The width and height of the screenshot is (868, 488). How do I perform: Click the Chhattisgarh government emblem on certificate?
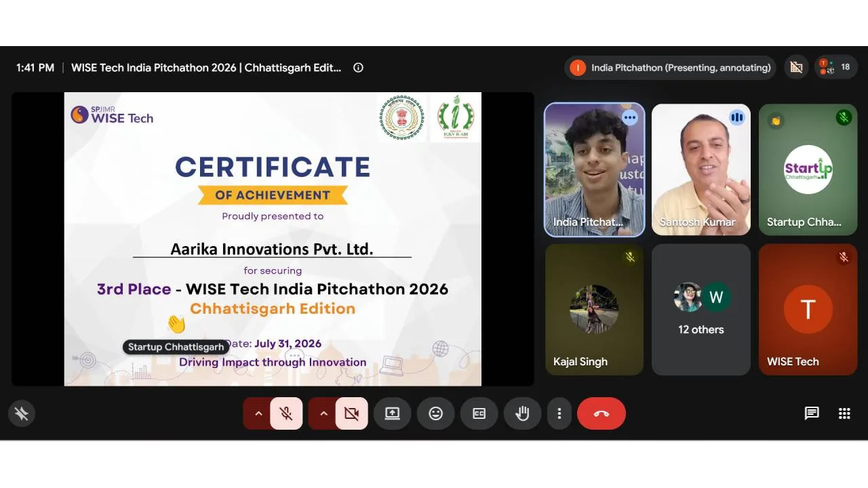coord(401,117)
